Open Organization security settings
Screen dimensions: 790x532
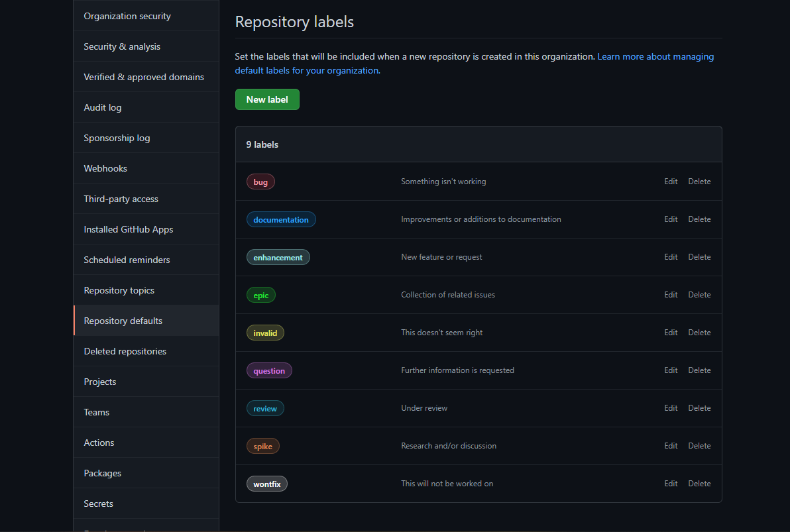pos(146,16)
